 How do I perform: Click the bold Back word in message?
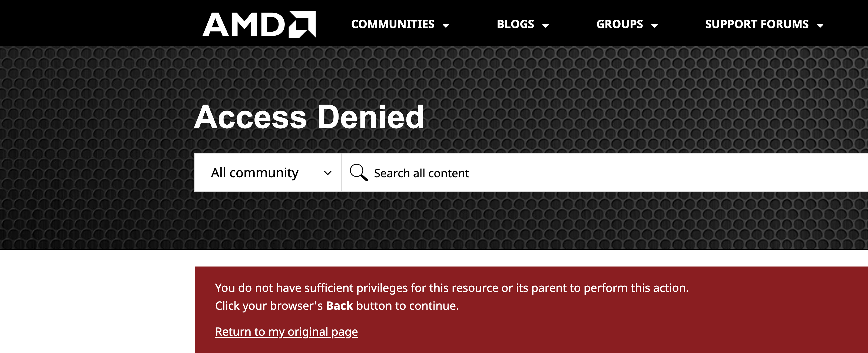click(339, 306)
